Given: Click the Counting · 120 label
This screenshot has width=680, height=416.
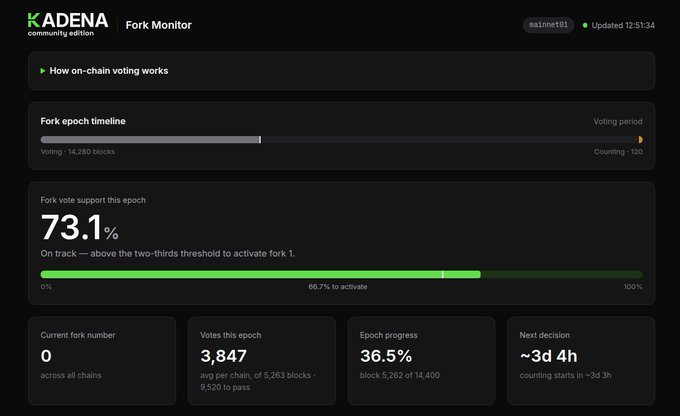Looking at the screenshot, I should point(618,152).
